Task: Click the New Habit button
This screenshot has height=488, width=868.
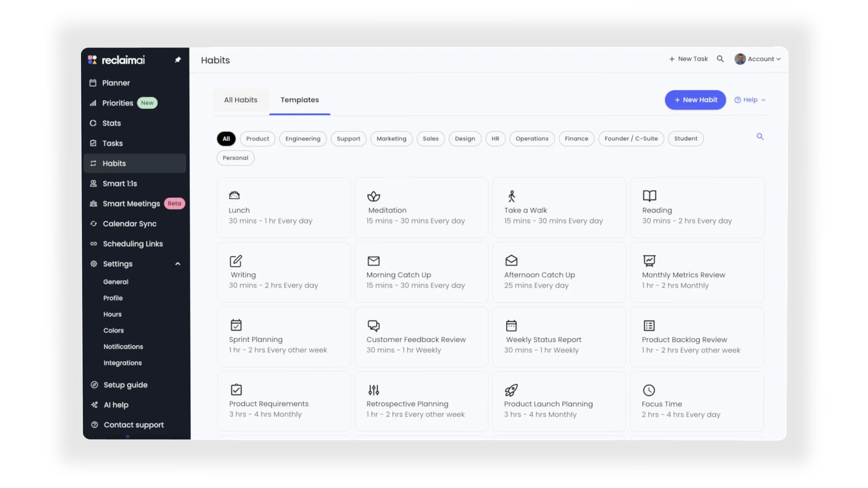Action: pos(695,100)
